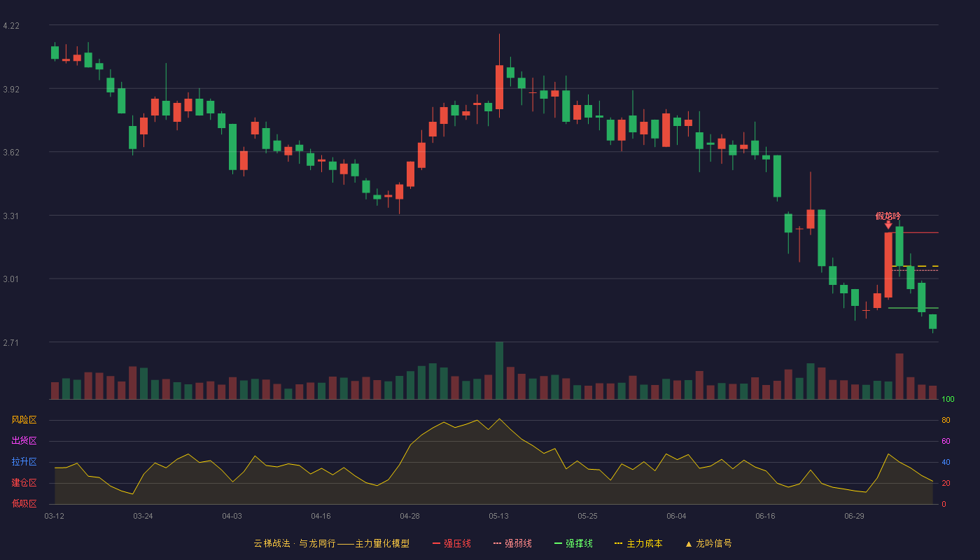This screenshot has width=980, height=560.
Task: Toggle the 强弱线 legend entry
Action: pyautogui.click(x=512, y=543)
